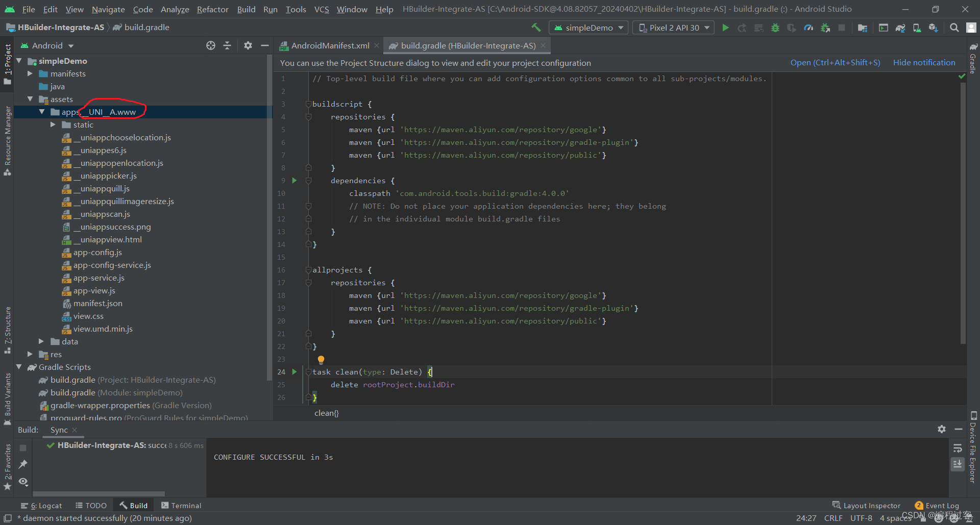Open the Pixel 2 API 30 device dropdown

click(674, 28)
